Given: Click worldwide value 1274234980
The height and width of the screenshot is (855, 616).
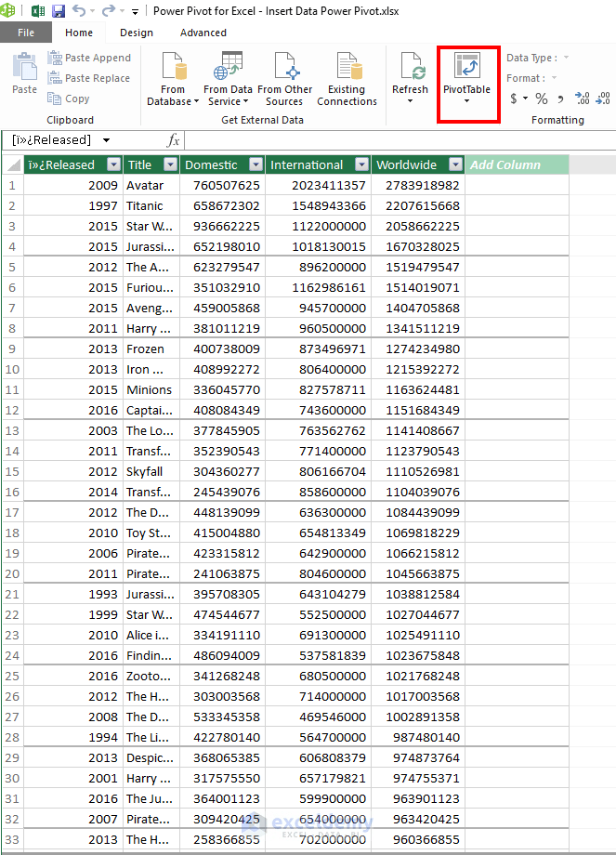Looking at the screenshot, I should click(418, 349).
